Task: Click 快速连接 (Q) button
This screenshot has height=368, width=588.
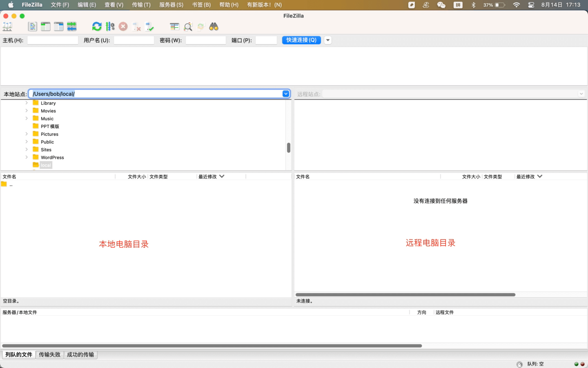Action: pyautogui.click(x=301, y=40)
